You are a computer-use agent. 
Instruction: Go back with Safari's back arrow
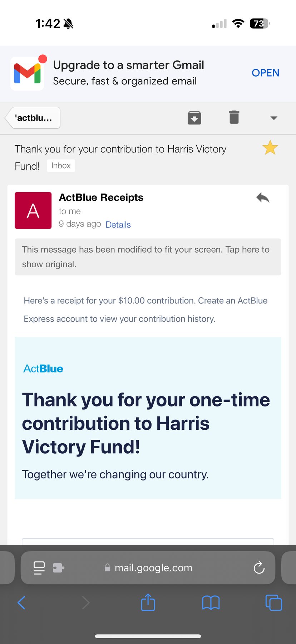click(21, 603)
